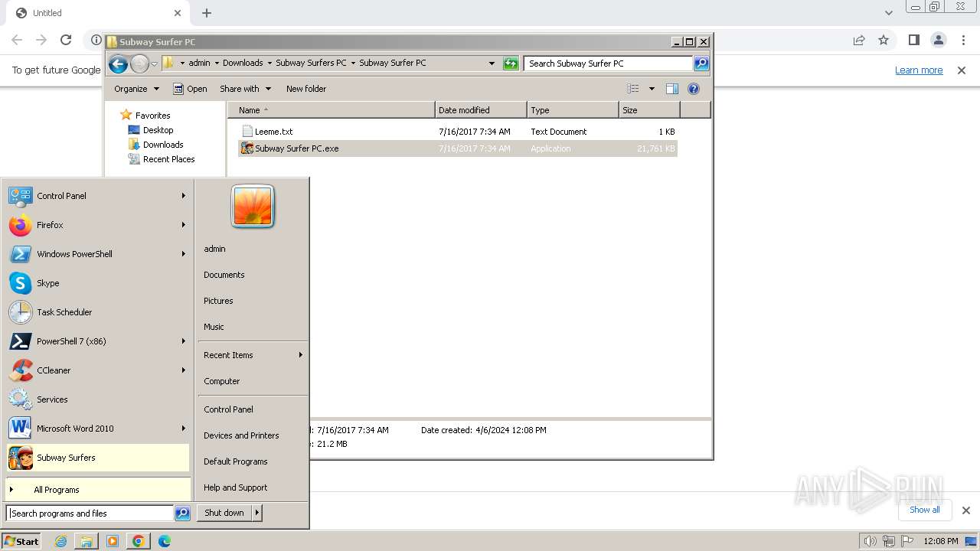Launch Subway Surfers from the Start menu

click(97, 458)
